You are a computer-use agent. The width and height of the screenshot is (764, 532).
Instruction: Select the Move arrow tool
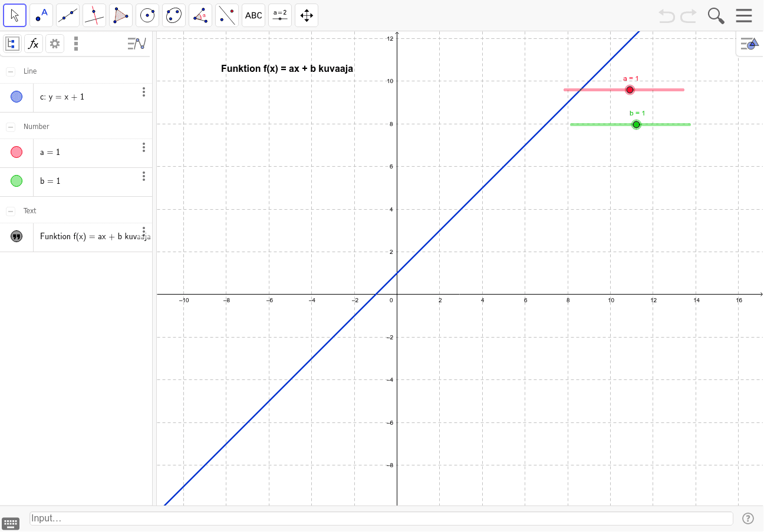click(x=15, y=15)
